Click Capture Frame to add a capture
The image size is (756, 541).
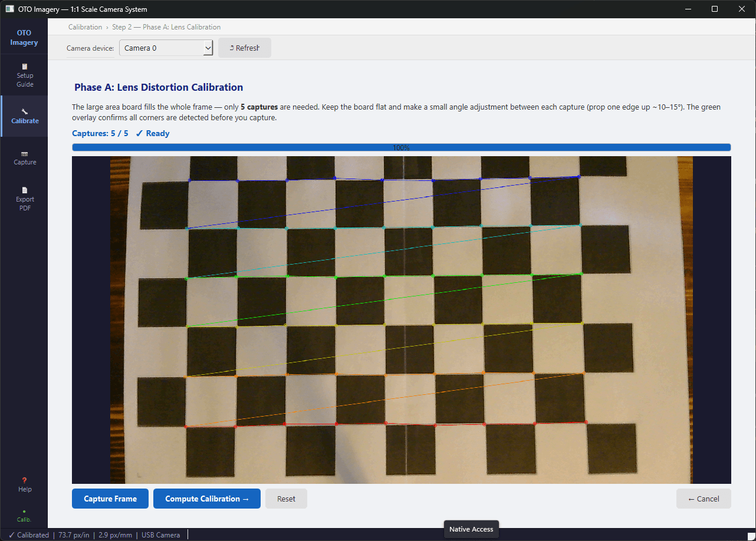[110, 499]
